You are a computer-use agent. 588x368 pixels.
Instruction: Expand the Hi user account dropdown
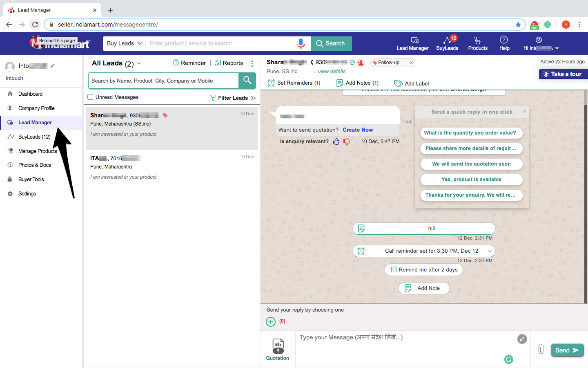(541, 44)
